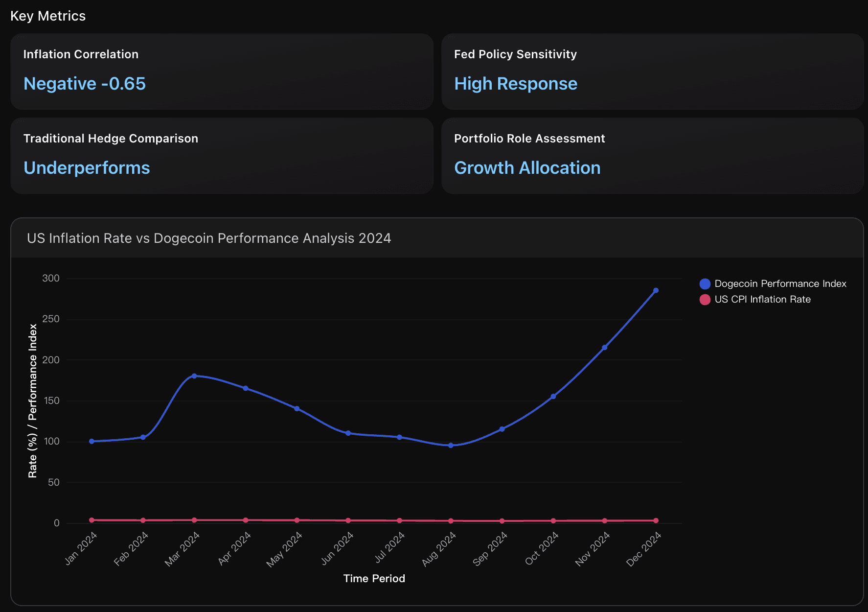Select Dogecoin data point for Dec 2024
Viewport: 868px width, 612px height.
coord(656,290)
